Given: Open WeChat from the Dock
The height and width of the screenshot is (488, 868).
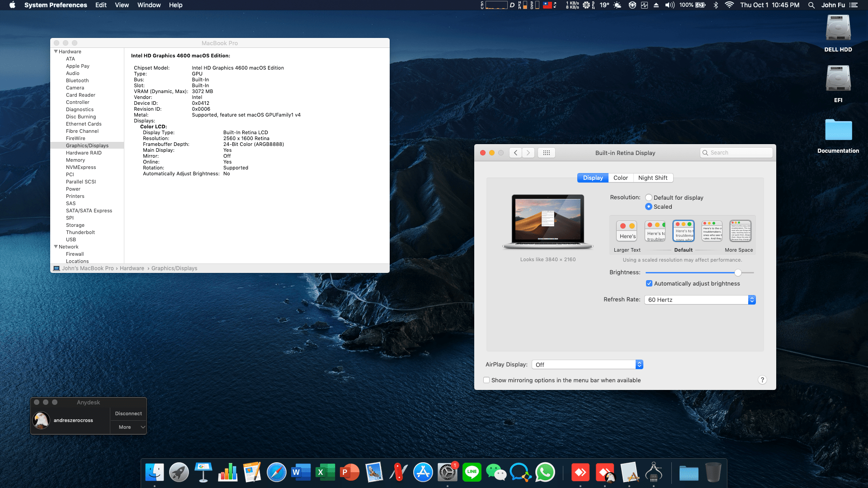Looking at the screenshot, I should (496, 472).
